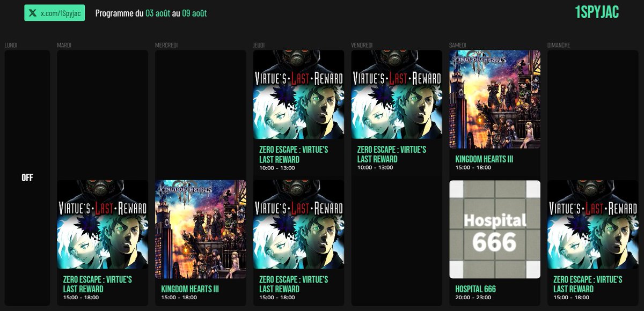
Task: Click Thursday's 10:00 - 13:00 Zero Escape title
Action: coord(293,154)
